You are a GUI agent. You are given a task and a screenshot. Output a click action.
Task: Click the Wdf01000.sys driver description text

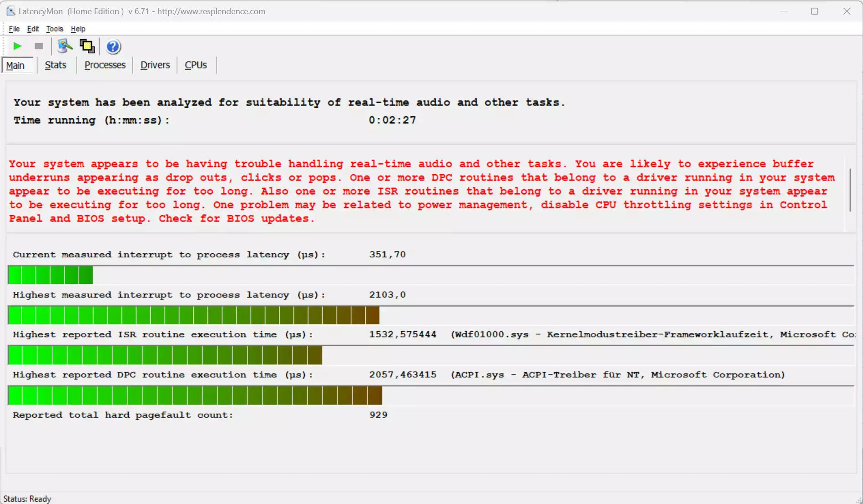point(653,334)
